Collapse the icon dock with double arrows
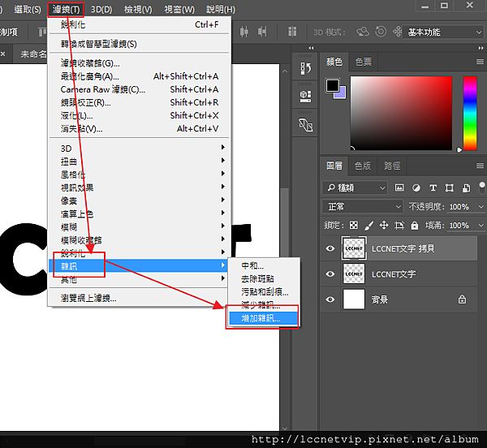The image size is (487, 448). click(x=311, y=48)
